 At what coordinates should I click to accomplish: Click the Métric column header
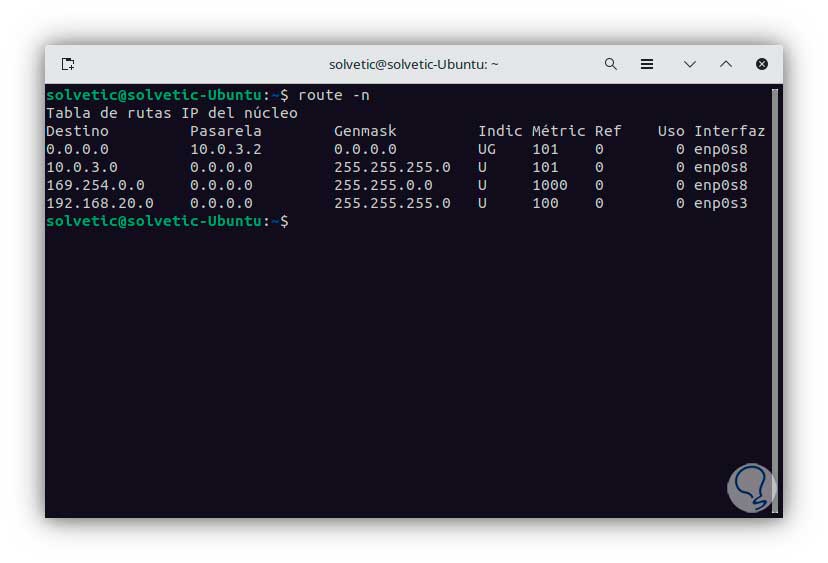point(558,131)
